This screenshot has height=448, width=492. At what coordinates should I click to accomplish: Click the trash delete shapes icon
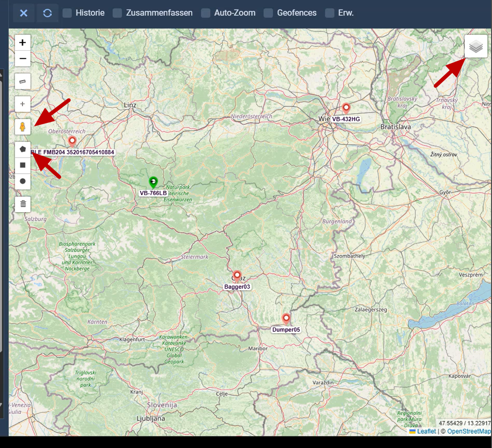[x=22, y=204]
